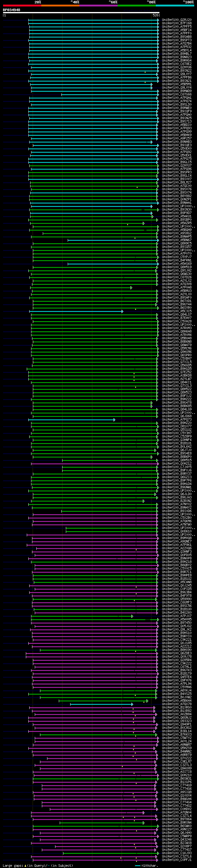The width and height of the screenshot is (197, 868).
Task: Open hit UniRef100_B7FI68
Action: point(177,23)
